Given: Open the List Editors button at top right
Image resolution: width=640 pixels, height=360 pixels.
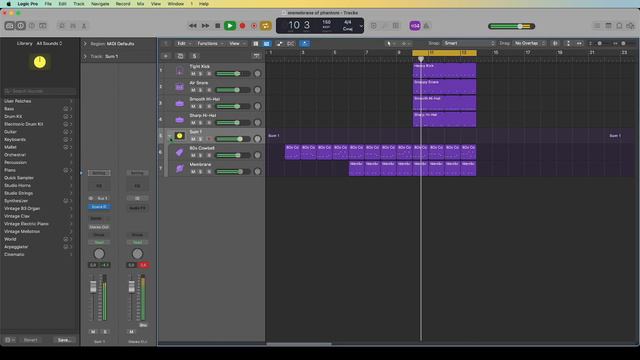Looking at the screenshot, I should [597, 26].
